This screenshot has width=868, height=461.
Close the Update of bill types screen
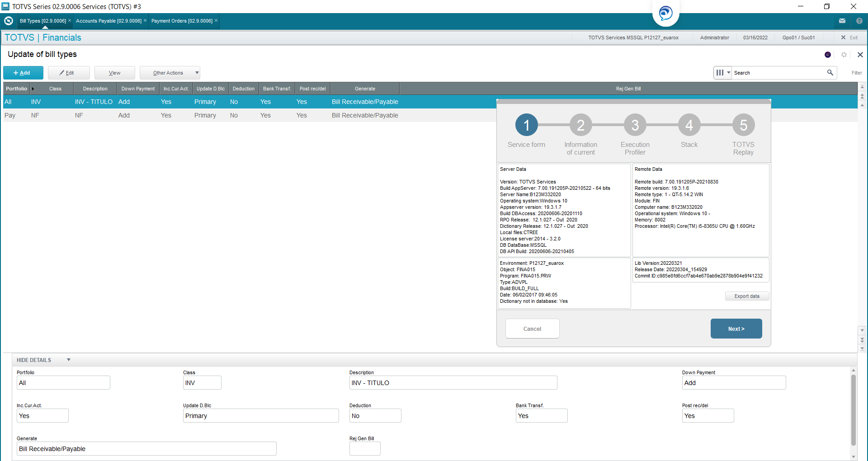(x=860, y=55)
